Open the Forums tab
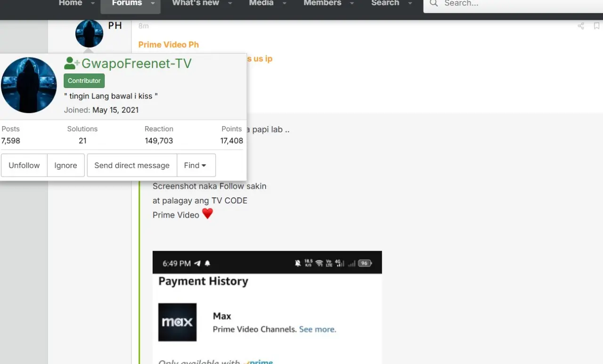Viewport: 603px width, 364px height. 127,3
